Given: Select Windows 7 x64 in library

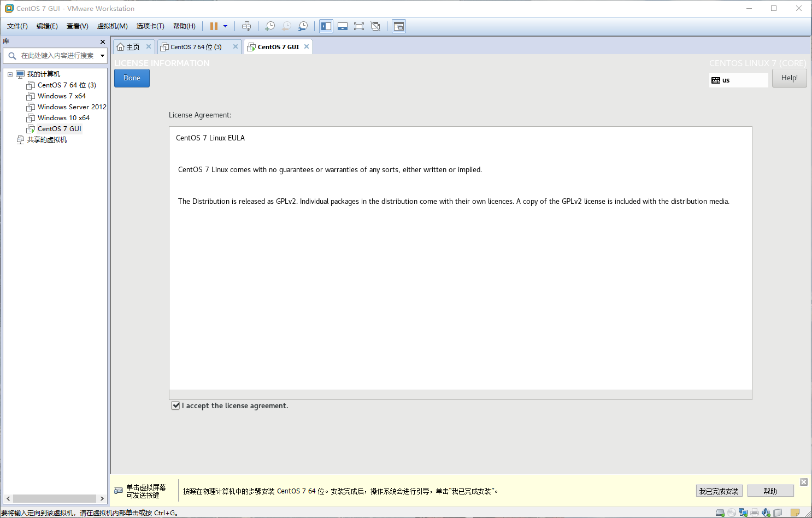Looking at the screenshot, I should point(62,96).
